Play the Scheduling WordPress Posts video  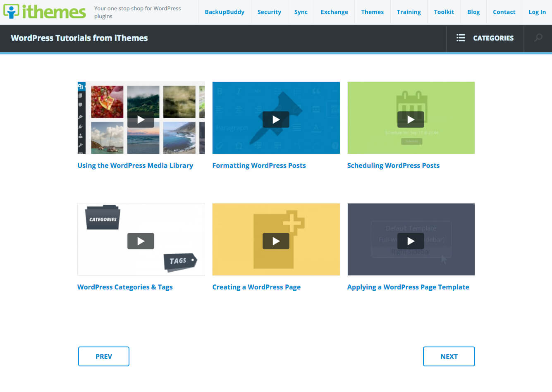point(411,120)
